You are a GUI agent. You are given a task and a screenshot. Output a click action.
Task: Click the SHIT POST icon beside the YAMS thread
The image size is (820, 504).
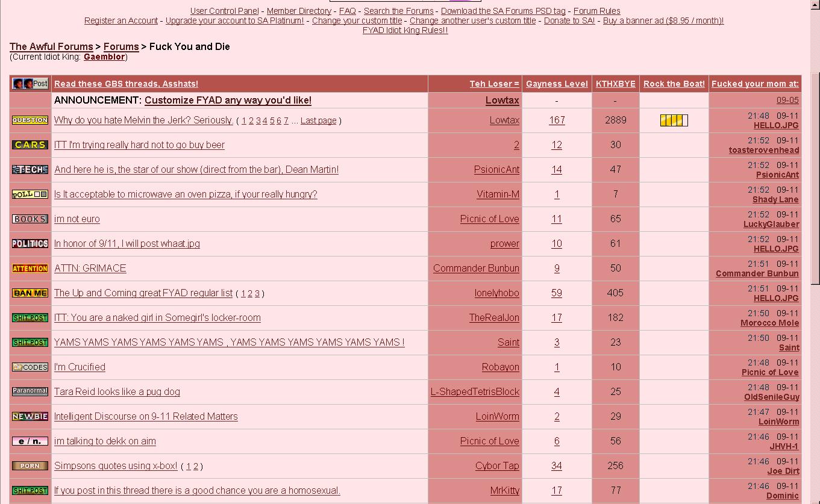[30, 343]
